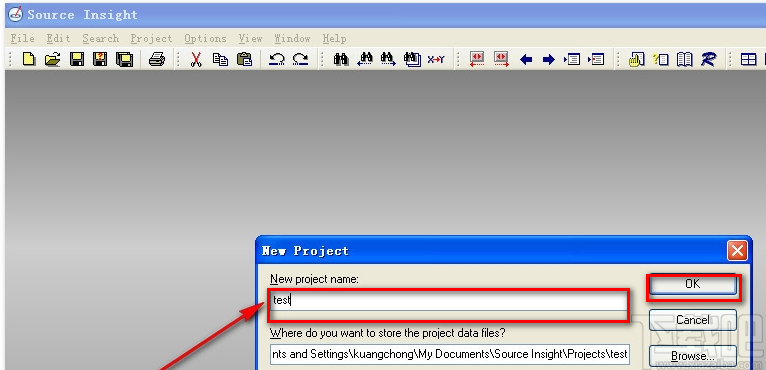Click the Source Insight title bar icon
Image resolution: width=766 pixels, height=370 pixels.
[16, 15]
